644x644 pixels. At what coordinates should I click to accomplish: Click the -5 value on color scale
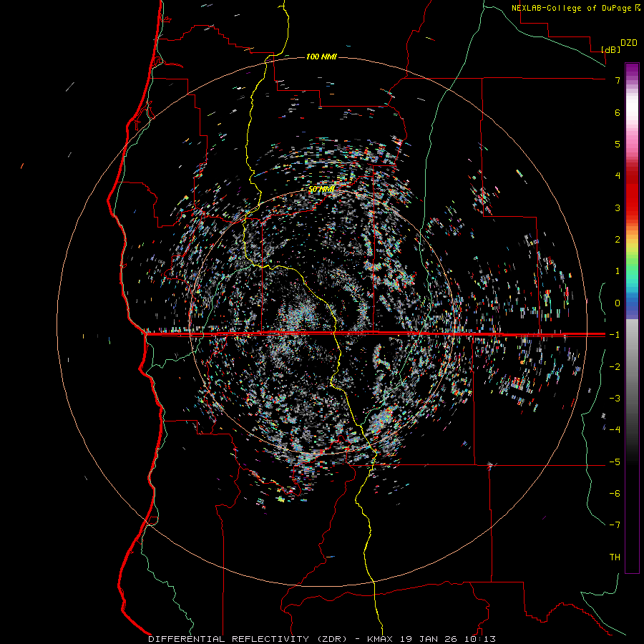(x=615, y=462)
